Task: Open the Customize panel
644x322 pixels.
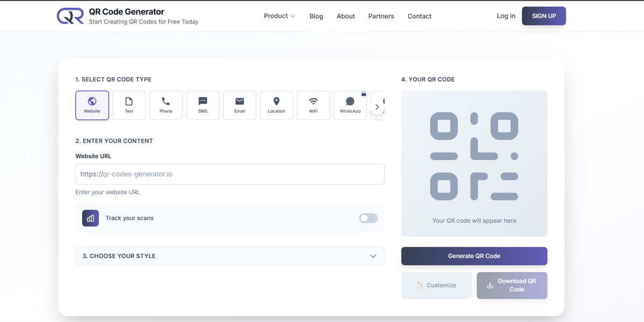Action: (436, 285)
